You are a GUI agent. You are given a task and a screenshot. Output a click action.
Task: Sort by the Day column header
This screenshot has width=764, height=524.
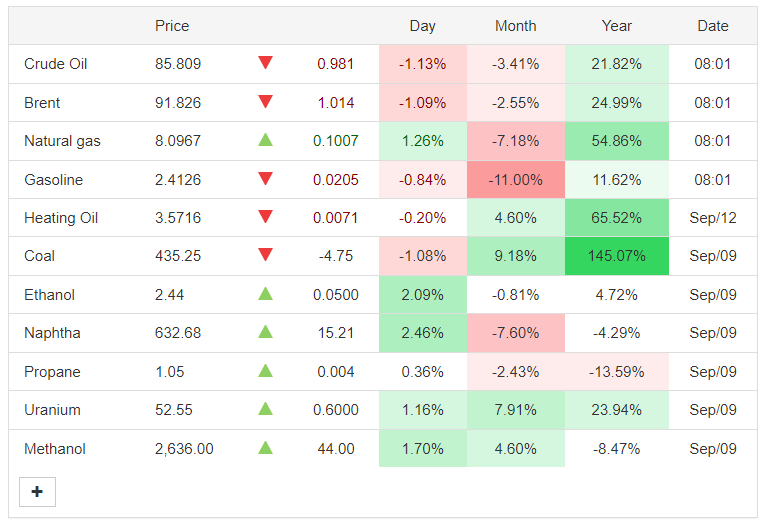coord(422,26)
